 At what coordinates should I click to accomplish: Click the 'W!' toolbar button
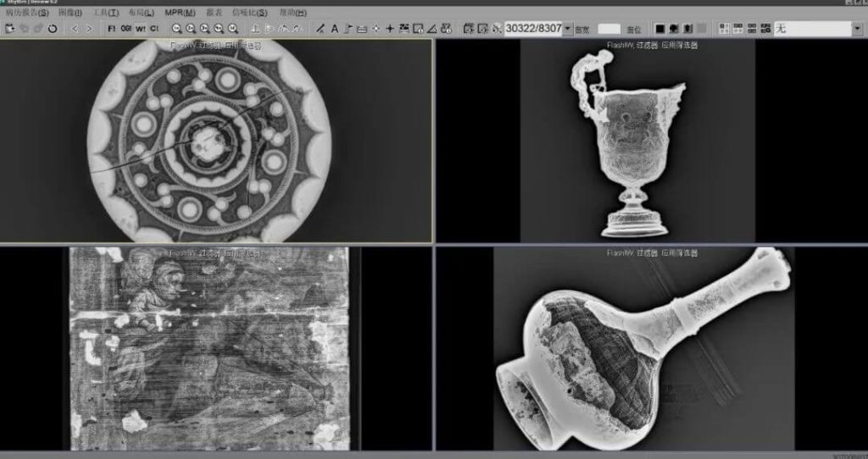[x=141, y=29]
